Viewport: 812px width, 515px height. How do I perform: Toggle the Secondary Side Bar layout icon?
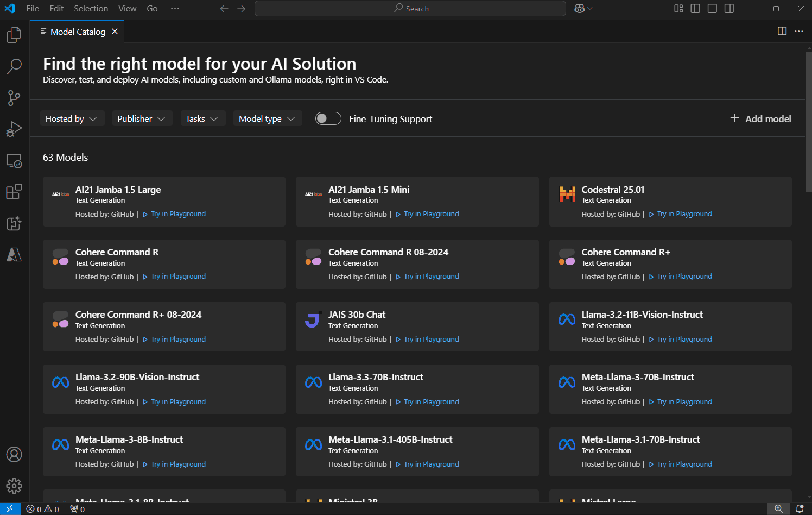point(729,9)
